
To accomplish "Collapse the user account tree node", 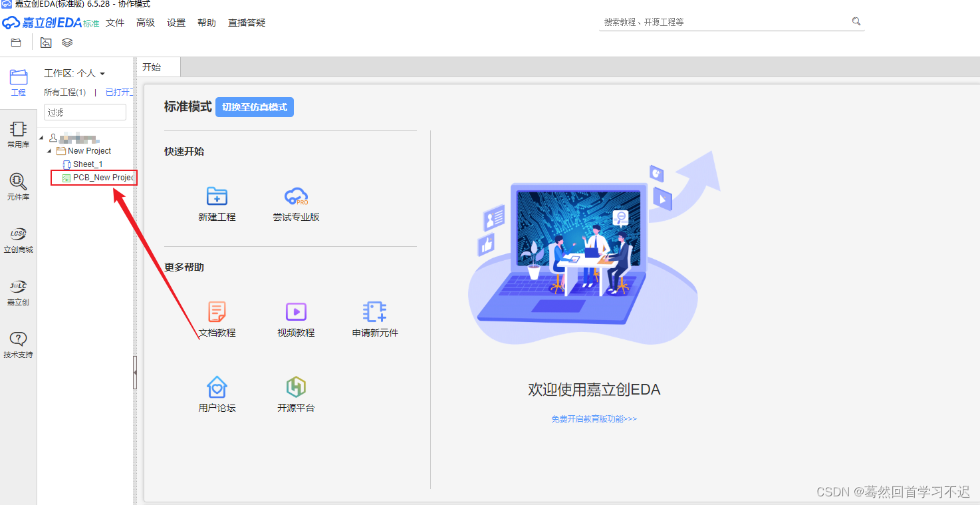I will [42, 138].
